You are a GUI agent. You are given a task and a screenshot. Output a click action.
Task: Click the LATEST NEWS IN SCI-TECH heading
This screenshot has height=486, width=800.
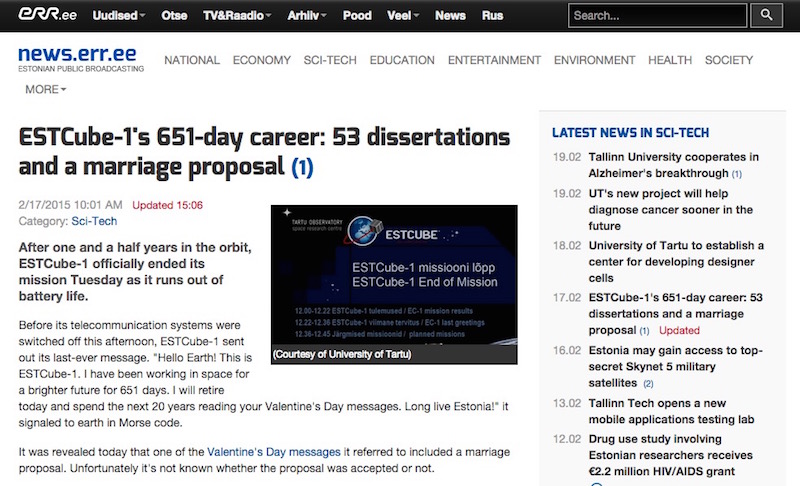[630, 133]
